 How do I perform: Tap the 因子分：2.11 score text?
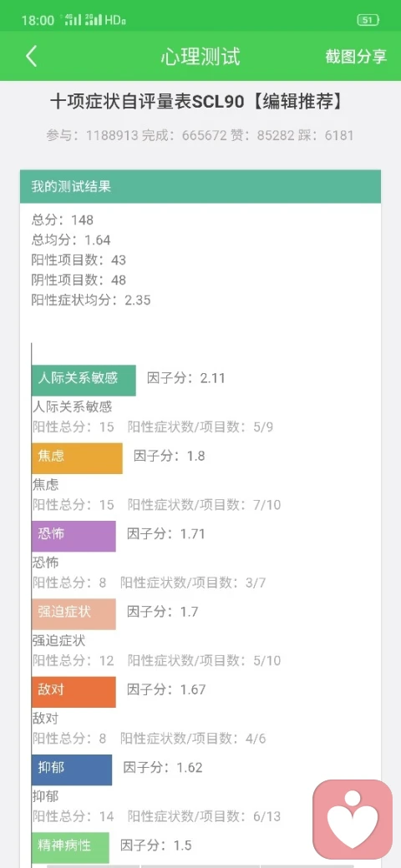(186, 378)
